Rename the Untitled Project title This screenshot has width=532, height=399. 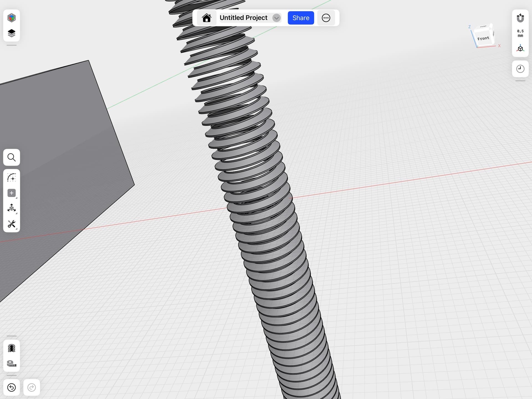click(x=244, y=18)
